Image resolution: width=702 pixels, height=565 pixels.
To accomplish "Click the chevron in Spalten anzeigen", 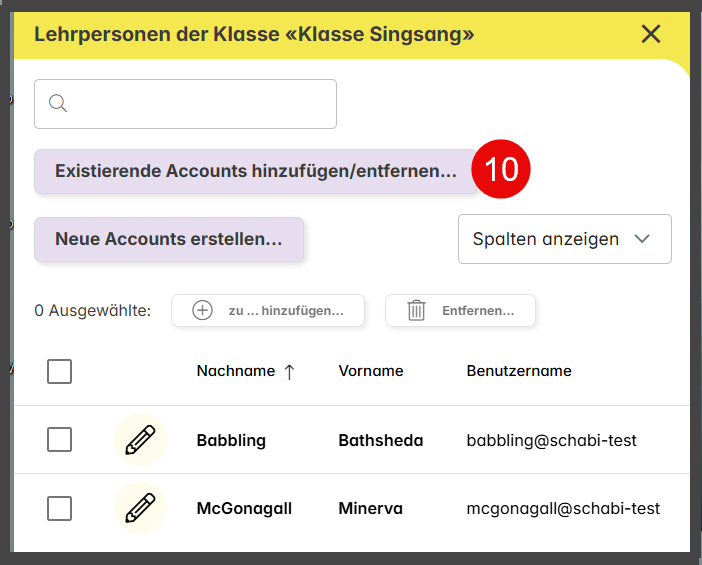I will (642, 239).
